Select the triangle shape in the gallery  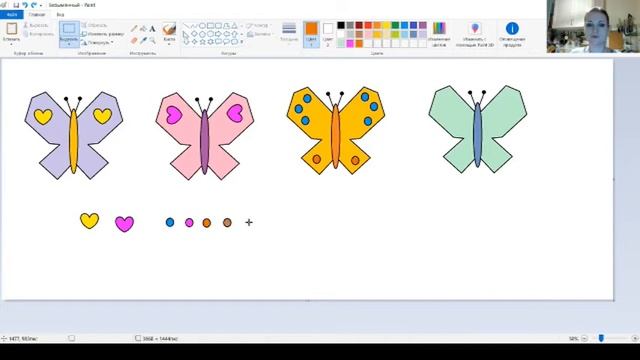coord(234,26)
